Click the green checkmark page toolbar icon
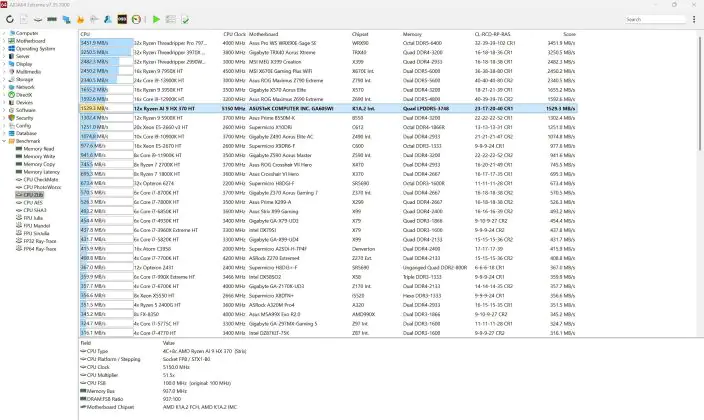 [185, 19]
